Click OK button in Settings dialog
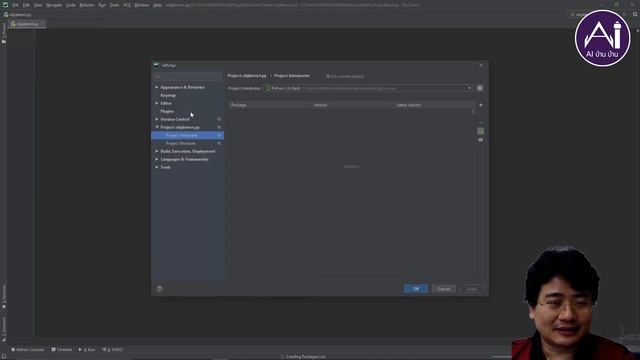Viewport: 640px width, 360px height. point(416,289)
